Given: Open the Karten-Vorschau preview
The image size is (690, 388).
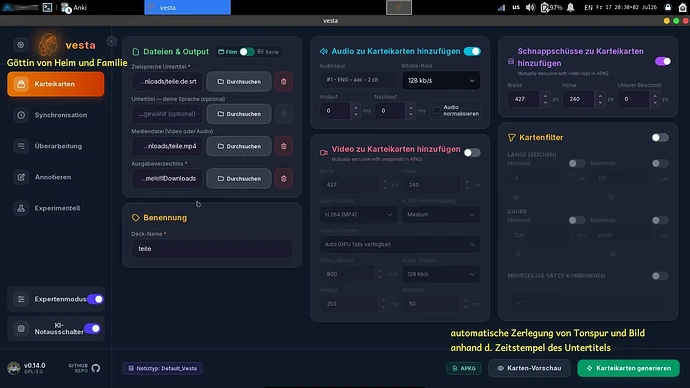Looking at the screenshot, I should [529, 368].
